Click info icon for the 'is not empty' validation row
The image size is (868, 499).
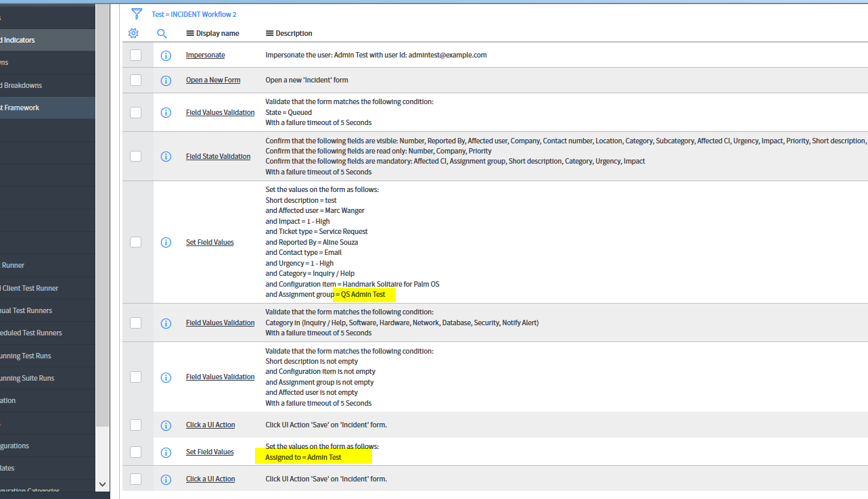[166, 377]
